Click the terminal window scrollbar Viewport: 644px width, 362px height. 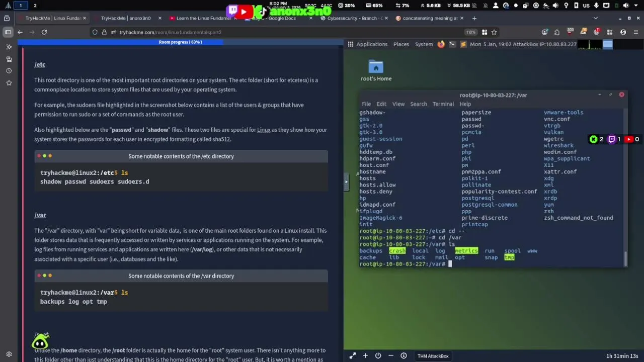pyautogui.click(x=625, y=258)
